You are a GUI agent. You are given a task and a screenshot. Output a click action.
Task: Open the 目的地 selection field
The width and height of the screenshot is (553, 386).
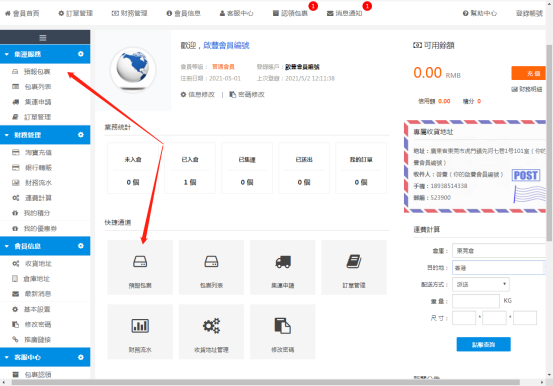coord(499,268)
